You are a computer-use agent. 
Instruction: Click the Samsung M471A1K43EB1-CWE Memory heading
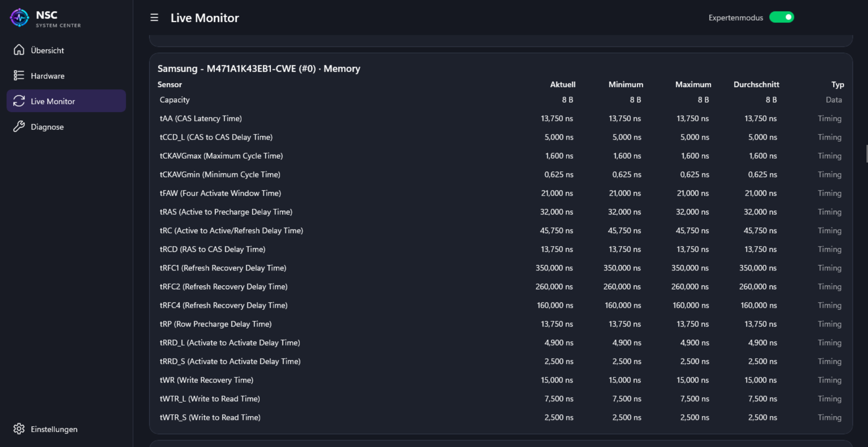[259, 69]
